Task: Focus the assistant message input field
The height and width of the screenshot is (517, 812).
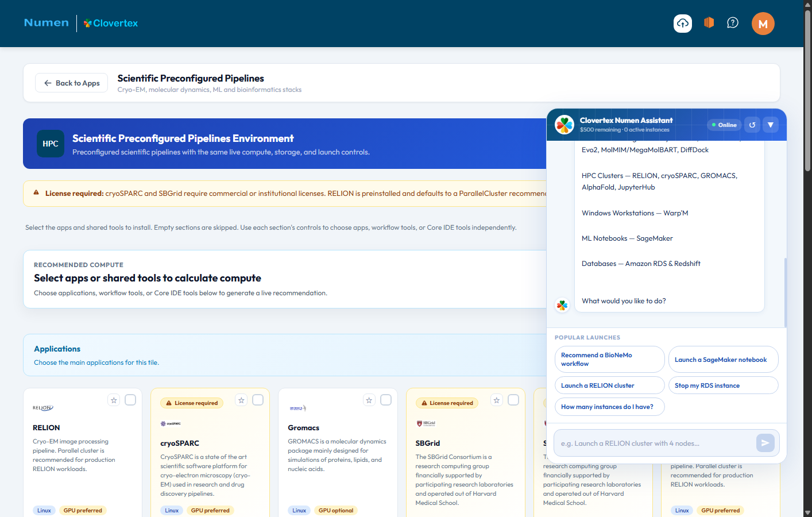Action: point(656,443)
